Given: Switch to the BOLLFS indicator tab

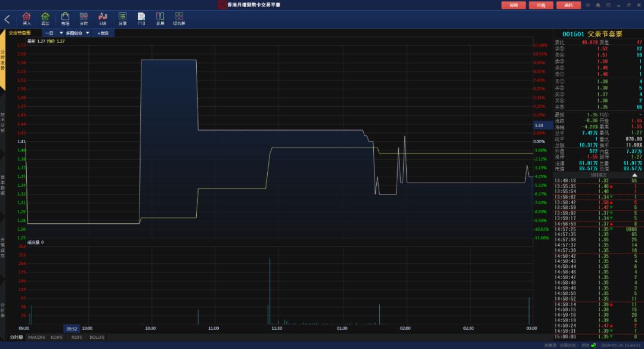Looking at the screenshot, I should [x=97, y=337].
